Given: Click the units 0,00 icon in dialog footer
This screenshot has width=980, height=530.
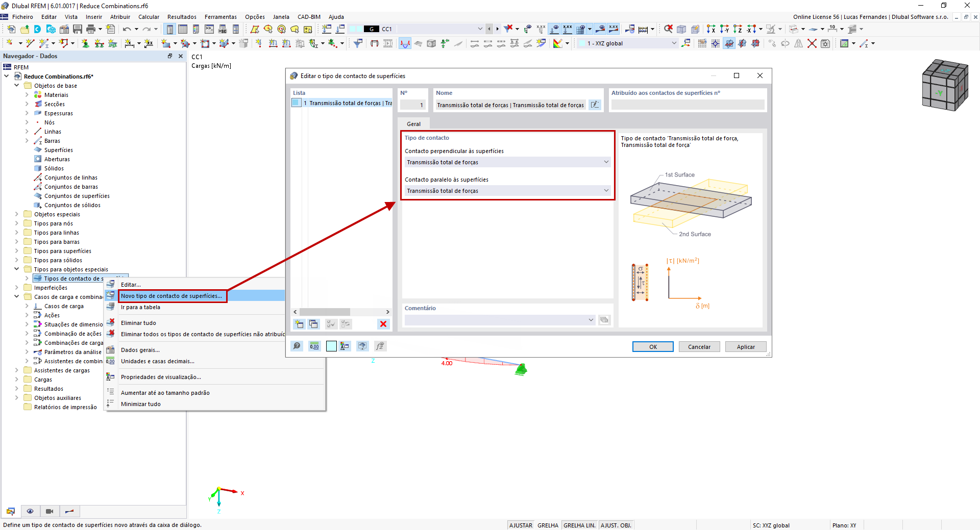Looking at the screenshot, I should (314, 346).
